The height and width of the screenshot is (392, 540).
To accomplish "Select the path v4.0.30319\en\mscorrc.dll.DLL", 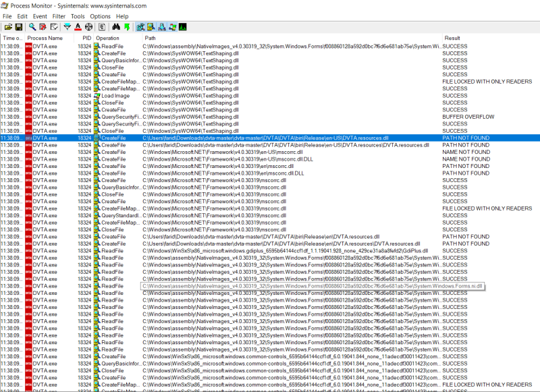I will click(223, 173).
